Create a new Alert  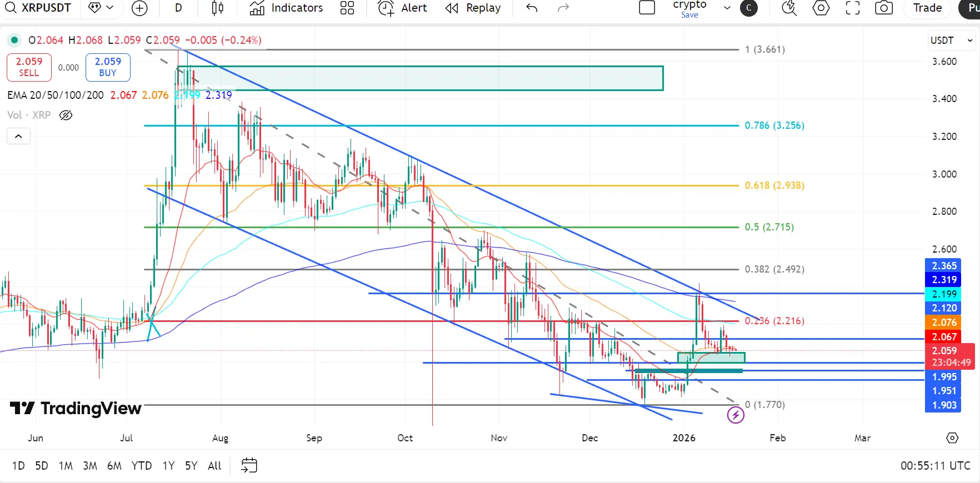point(402,8)
